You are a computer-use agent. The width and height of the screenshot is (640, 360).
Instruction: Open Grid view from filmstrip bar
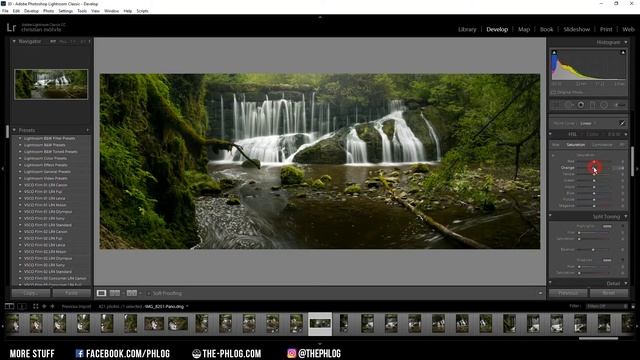36,306
